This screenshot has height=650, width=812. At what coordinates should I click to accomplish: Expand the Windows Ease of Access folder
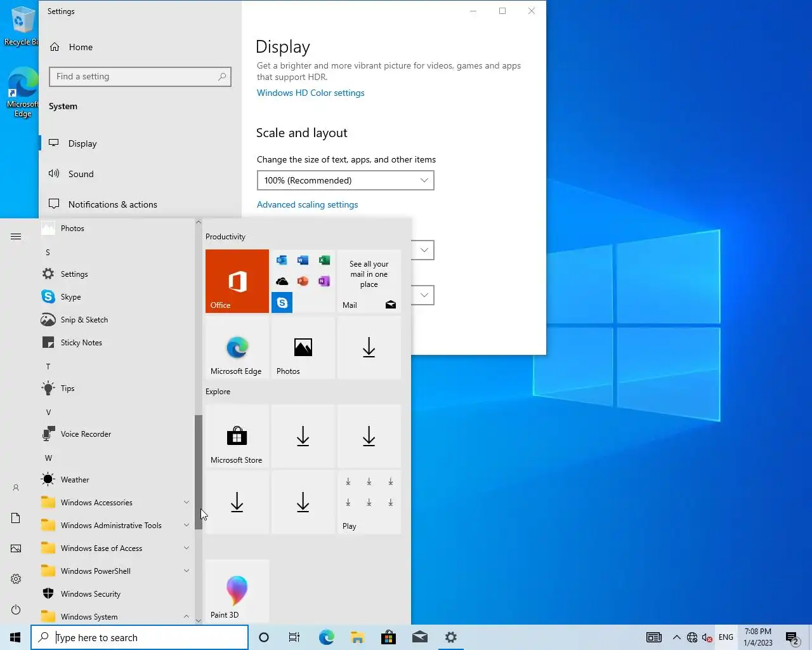(116, 548)
